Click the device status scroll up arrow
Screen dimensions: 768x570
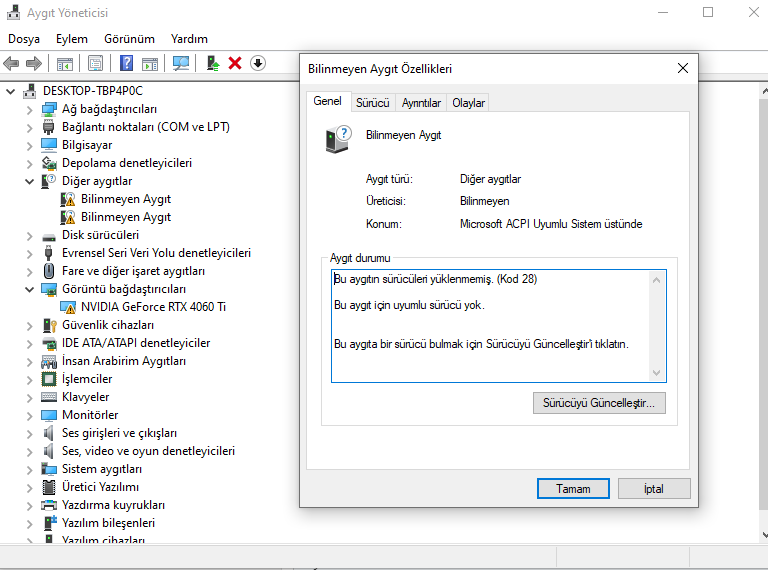coord(657,280)
